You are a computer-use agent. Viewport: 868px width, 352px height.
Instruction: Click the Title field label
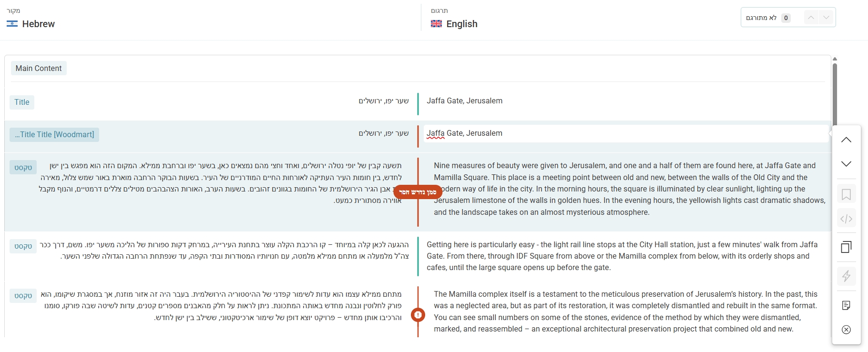22,102
